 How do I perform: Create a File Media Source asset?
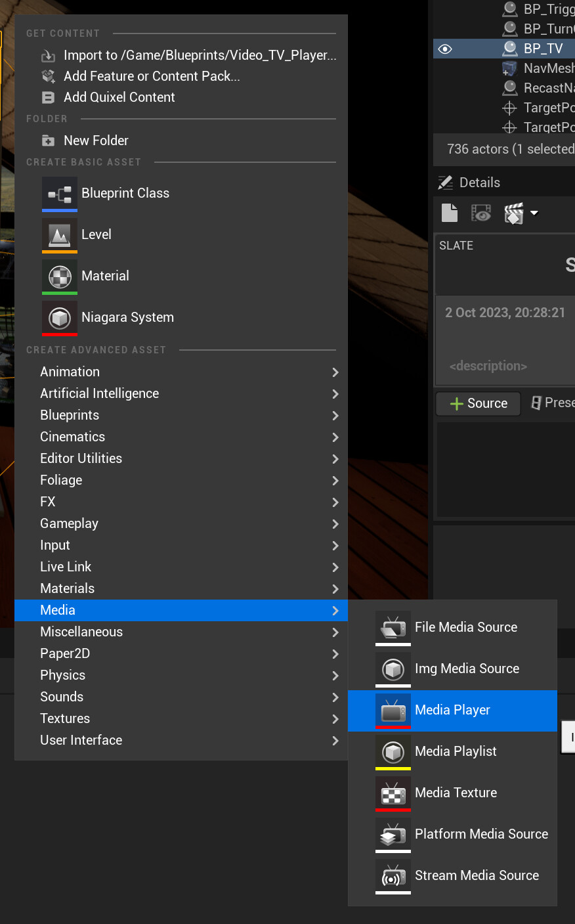click(x=465, y=627)
